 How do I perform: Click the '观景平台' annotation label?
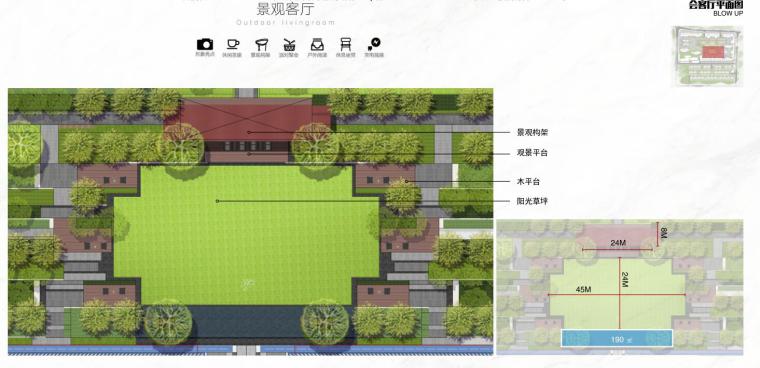532,153
